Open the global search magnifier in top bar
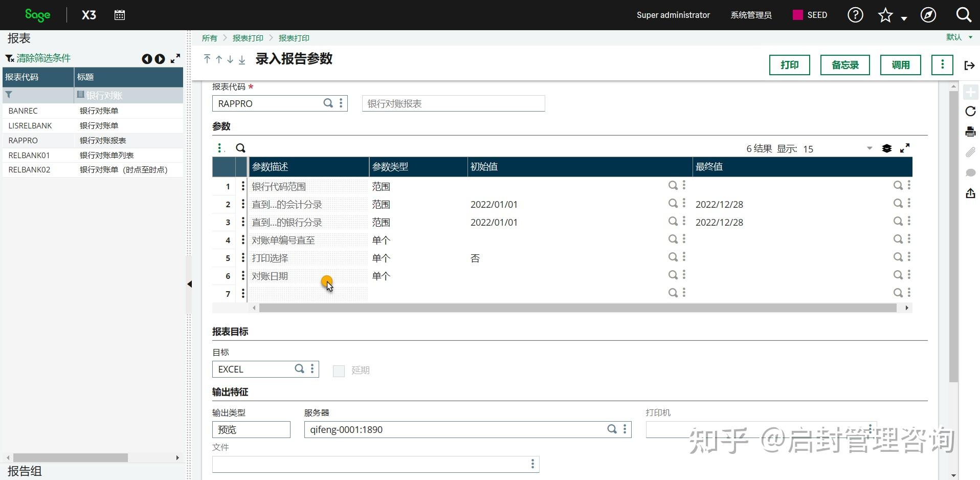980x480 pixels. (x=964, y=15)
